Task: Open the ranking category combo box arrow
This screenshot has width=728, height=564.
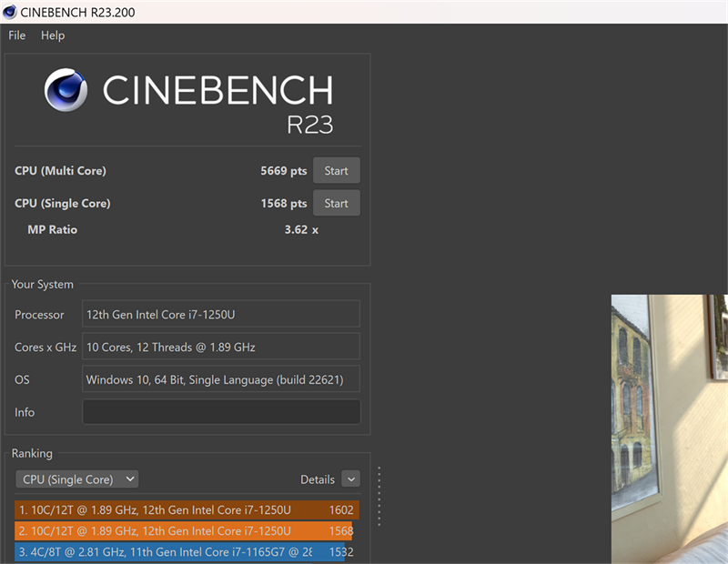Action: 129,478
